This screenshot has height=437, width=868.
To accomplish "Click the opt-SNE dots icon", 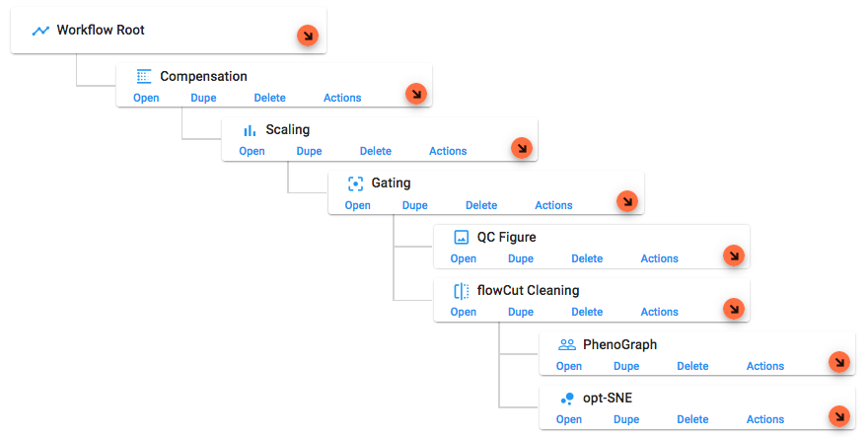I will pyautogui.click(x=567, y=399).
